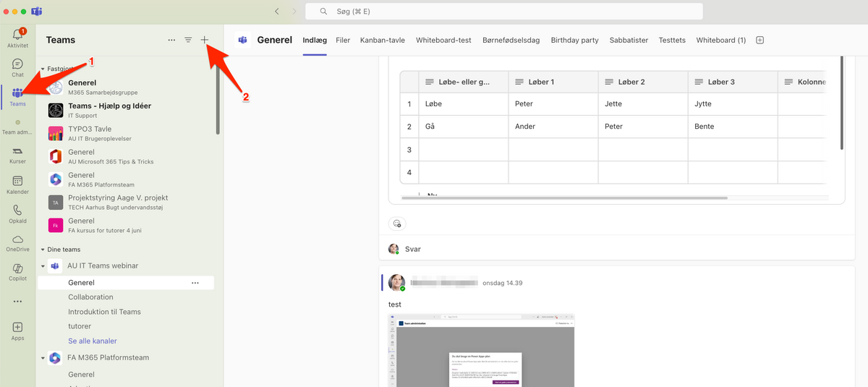Go back with the history arrow
Image resolution: width=868 pixels, height=387 pixels.
coord(277,12)
